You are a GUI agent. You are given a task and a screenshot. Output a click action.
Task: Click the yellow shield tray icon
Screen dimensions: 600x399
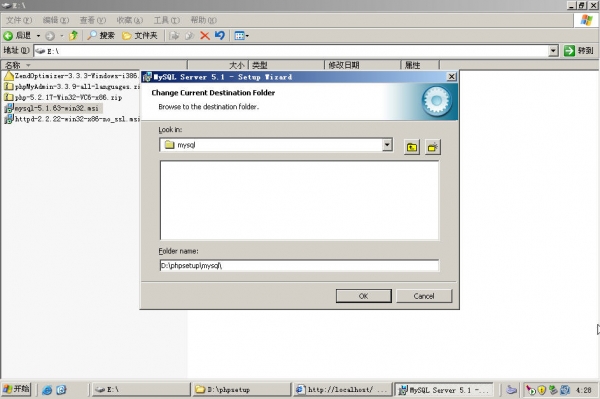click(541, 390)
